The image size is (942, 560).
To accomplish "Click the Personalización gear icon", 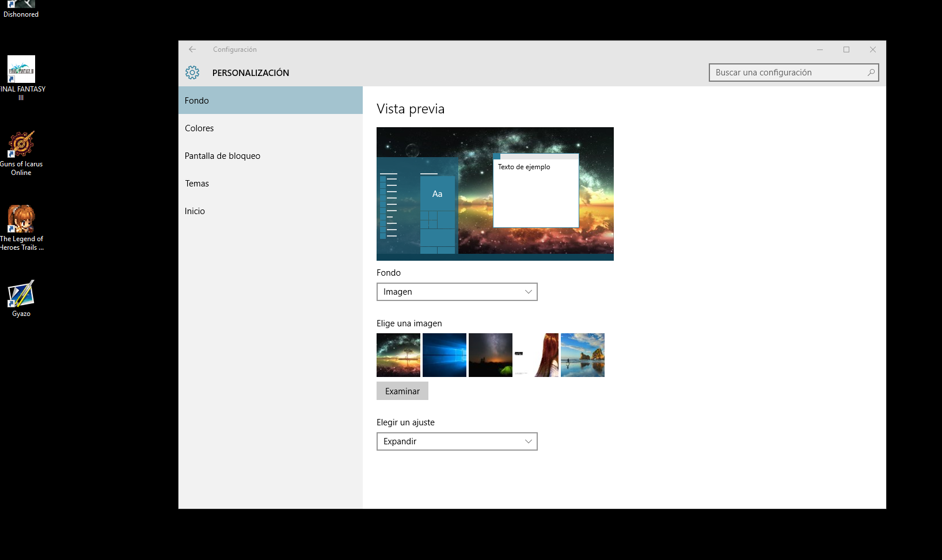I will [192, 73].
